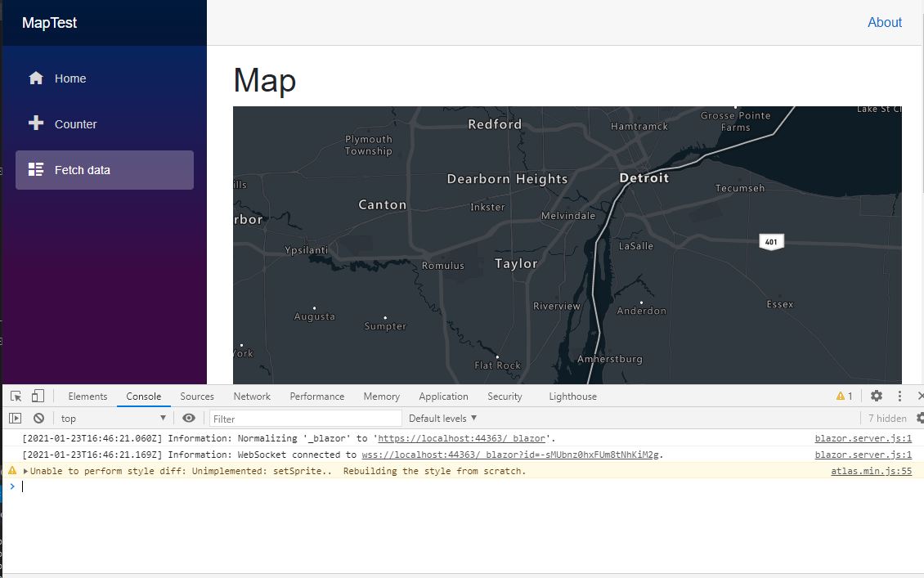Open the customize DevTools three-dot menu
The width and height of the screenshot is (924, 578).
pos(899,396)
